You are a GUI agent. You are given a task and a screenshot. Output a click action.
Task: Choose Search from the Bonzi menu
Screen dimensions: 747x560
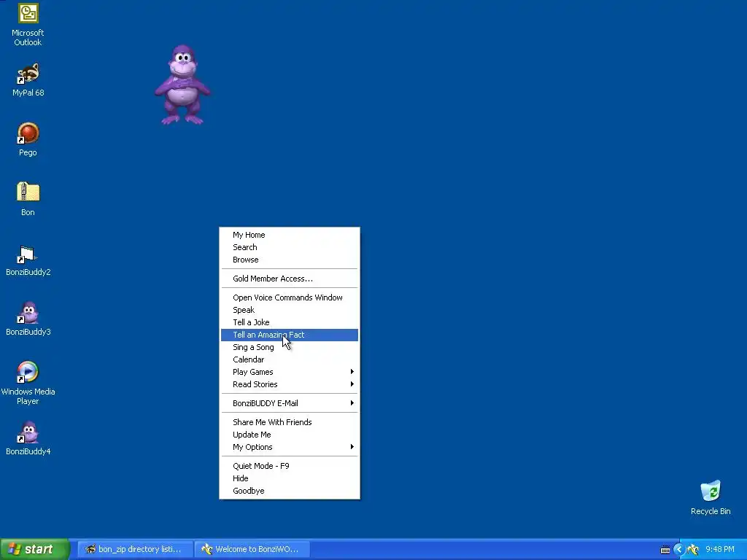tap(289, 247)
